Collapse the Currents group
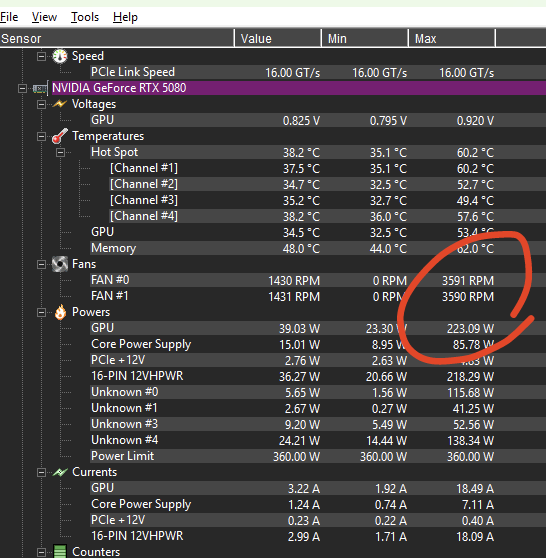The width and height of the screenshot is (546, 558). (x=42, y=473)
